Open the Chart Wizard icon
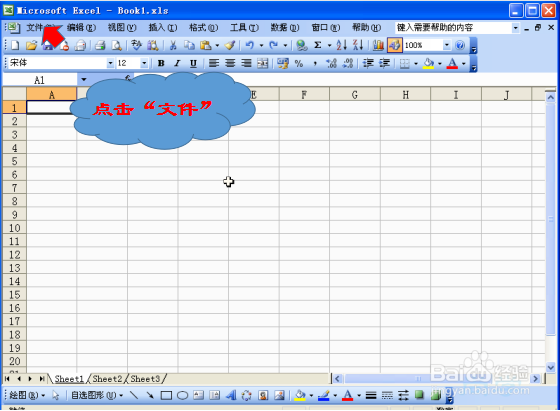Viewport: 560px width, 411px height. [378, 45]
